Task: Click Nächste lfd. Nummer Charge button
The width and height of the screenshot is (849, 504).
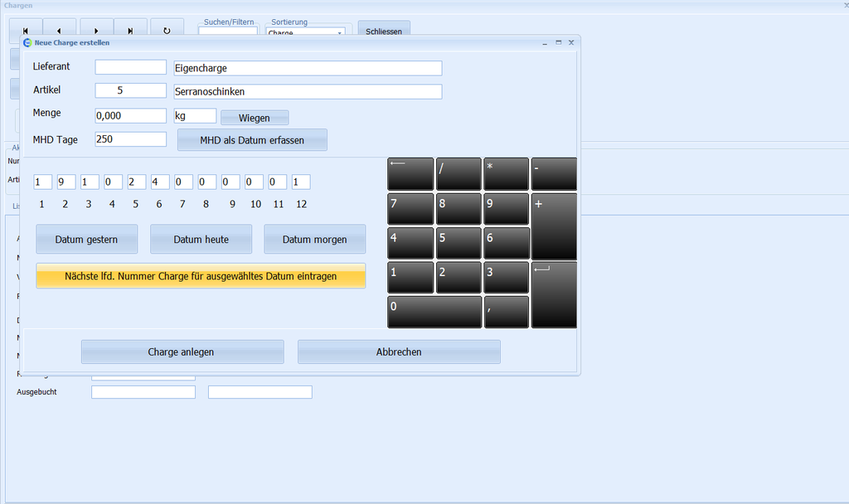Action: point(201,276)
